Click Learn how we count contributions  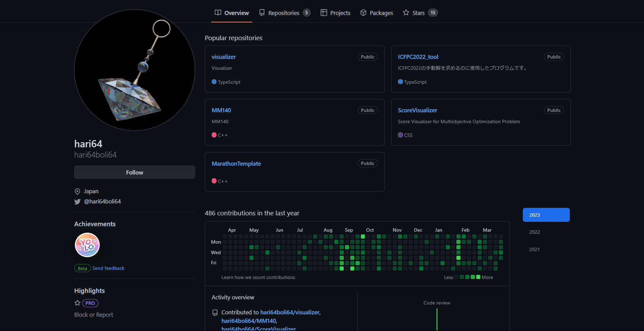(258, 277)
